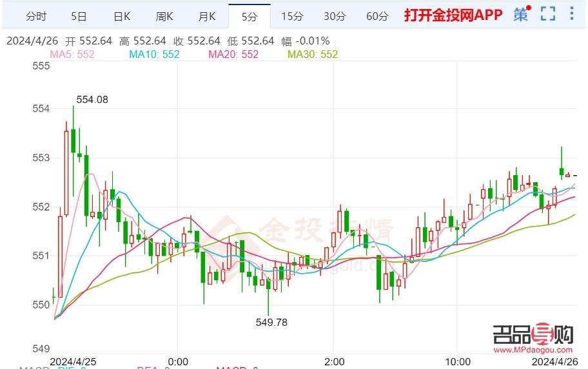Screen dimensions: 588x369
Task: Switch to the 15分 interval tab
Action: click(292, 17)
